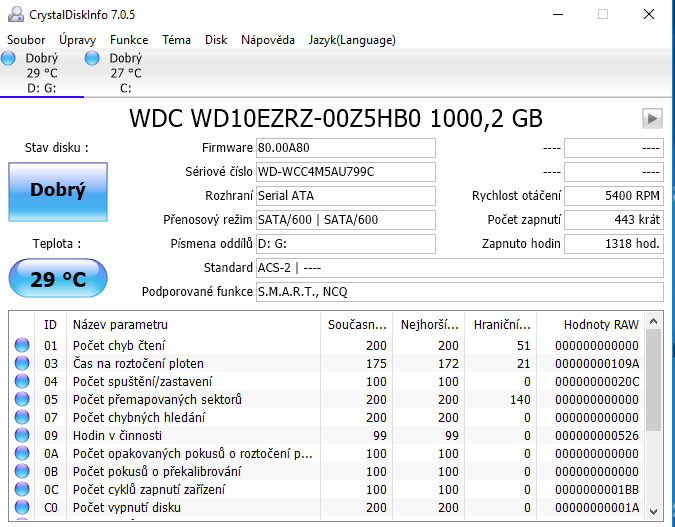
Task: Open the Funkce menu
Action: tap(129, 40)
